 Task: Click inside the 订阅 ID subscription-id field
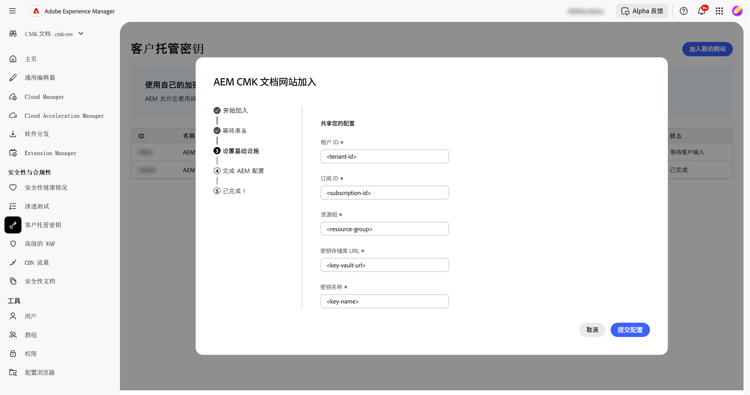pyautogui.click(x=385, y=193)
